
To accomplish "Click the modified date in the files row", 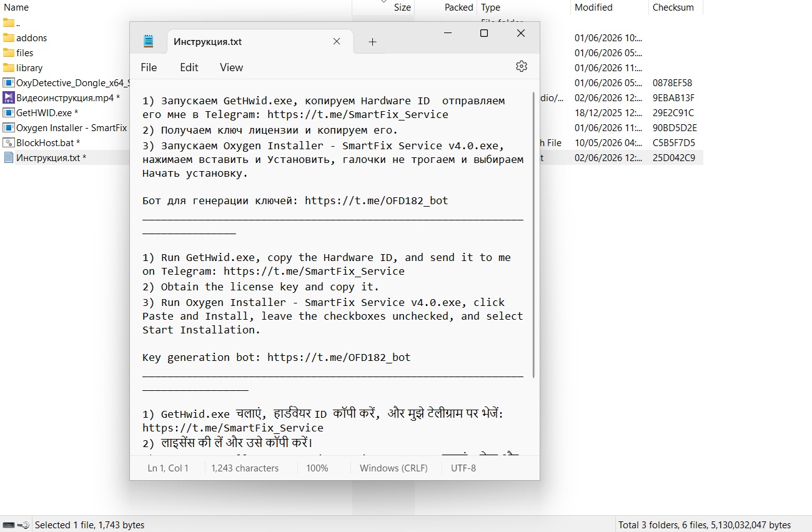I will [608, 53].
